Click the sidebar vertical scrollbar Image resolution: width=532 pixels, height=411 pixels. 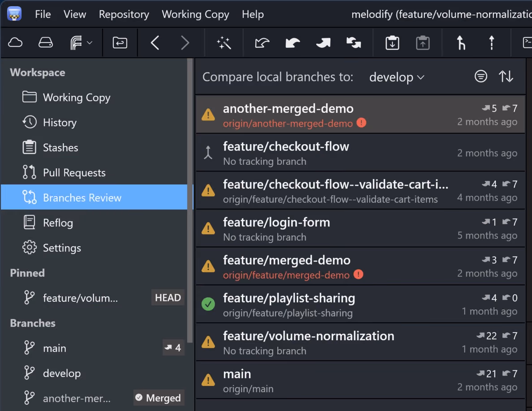tap(190, 201)
